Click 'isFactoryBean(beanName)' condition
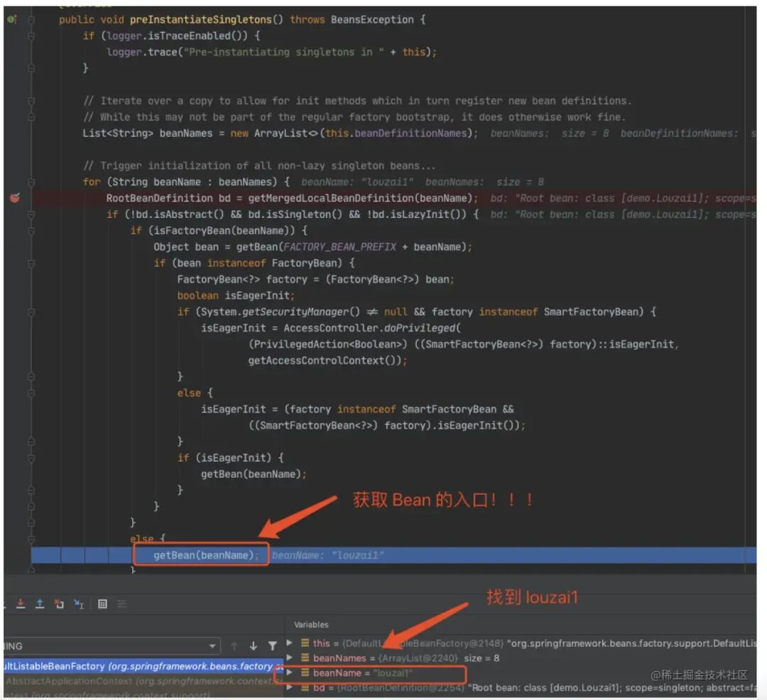 pos(224,230)
